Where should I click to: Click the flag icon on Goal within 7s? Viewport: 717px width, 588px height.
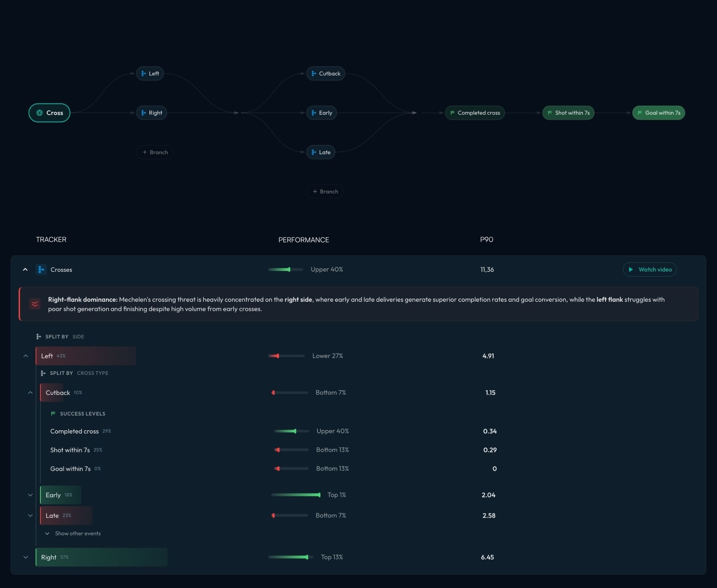pyautogui.click(x=640, y=113)
